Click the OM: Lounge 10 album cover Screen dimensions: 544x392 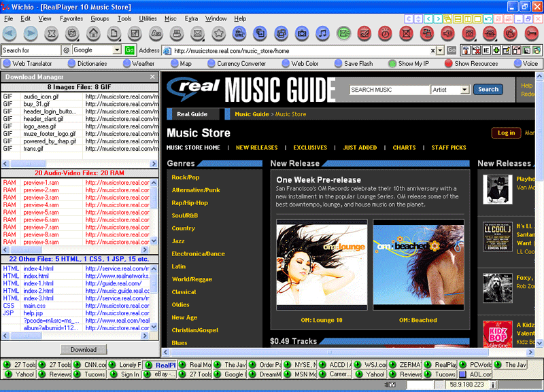point(322,265)
